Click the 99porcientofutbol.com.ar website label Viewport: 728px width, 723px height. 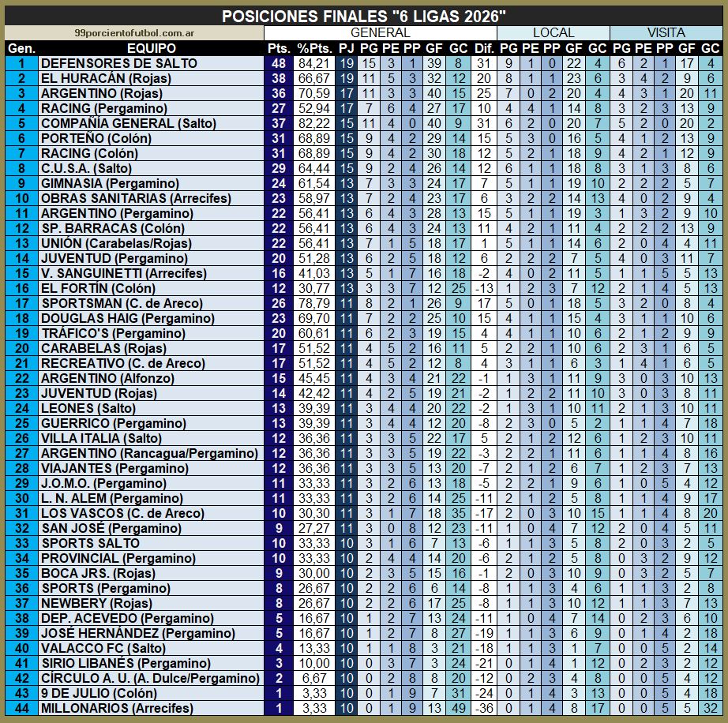(134, 33)
